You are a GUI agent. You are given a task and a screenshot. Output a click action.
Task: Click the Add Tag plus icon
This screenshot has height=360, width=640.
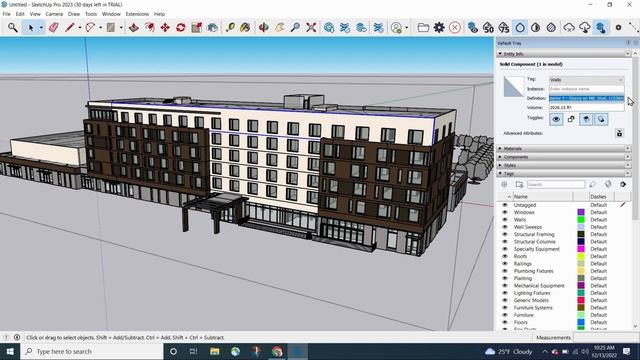pos(504,184)
